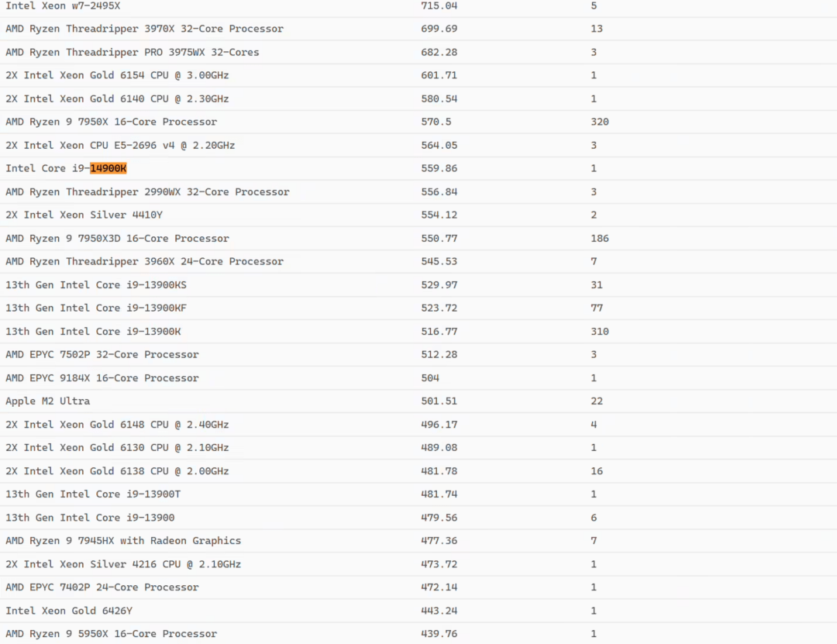Select AMD EPYC 7402P 24-Core Processor
The height and width of the screenshot is (644, 837).
(x=102, y=587)
